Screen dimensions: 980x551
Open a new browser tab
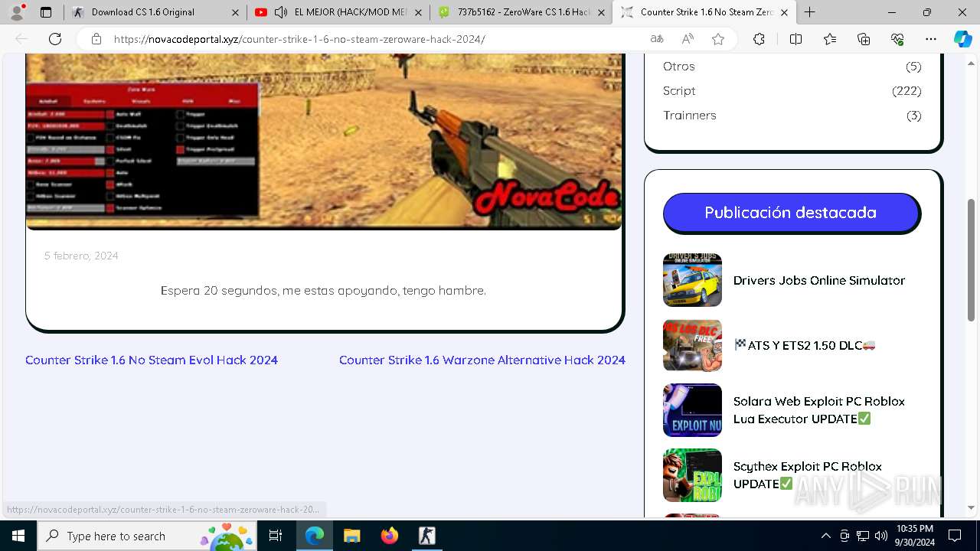click(809, 12)
